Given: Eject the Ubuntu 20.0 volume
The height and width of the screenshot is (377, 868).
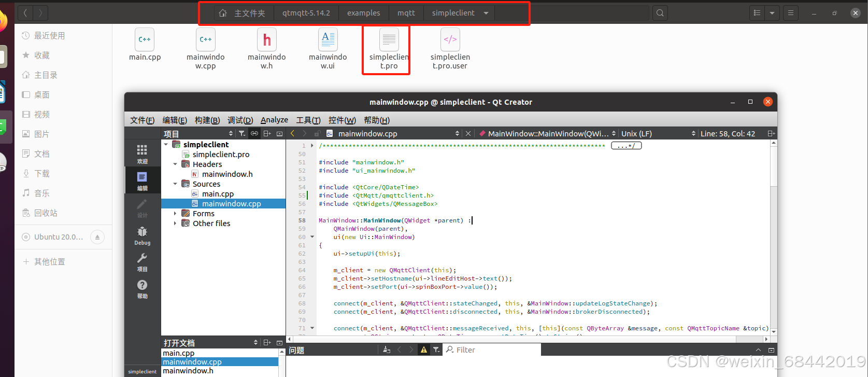Looking at the screenshot, I should click(97, 237).
